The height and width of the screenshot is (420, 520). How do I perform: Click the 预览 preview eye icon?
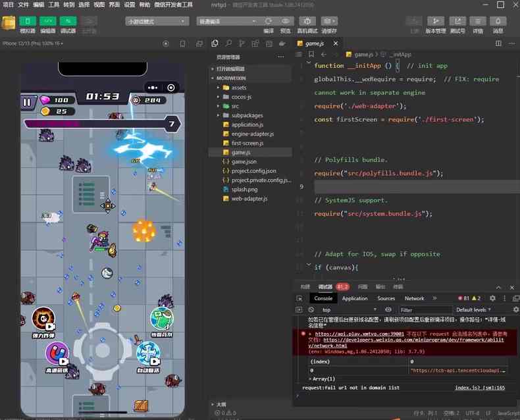[285, 21]
